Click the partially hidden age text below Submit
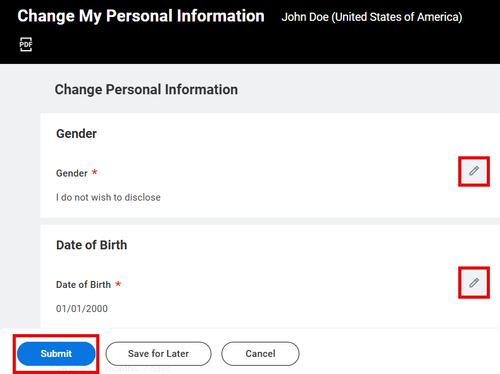The image size is (500, 374). (114, 369)
